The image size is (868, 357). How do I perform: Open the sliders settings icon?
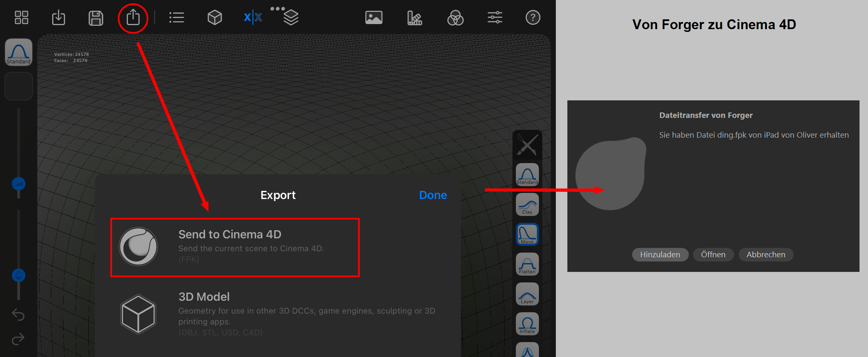click(495, 18)
